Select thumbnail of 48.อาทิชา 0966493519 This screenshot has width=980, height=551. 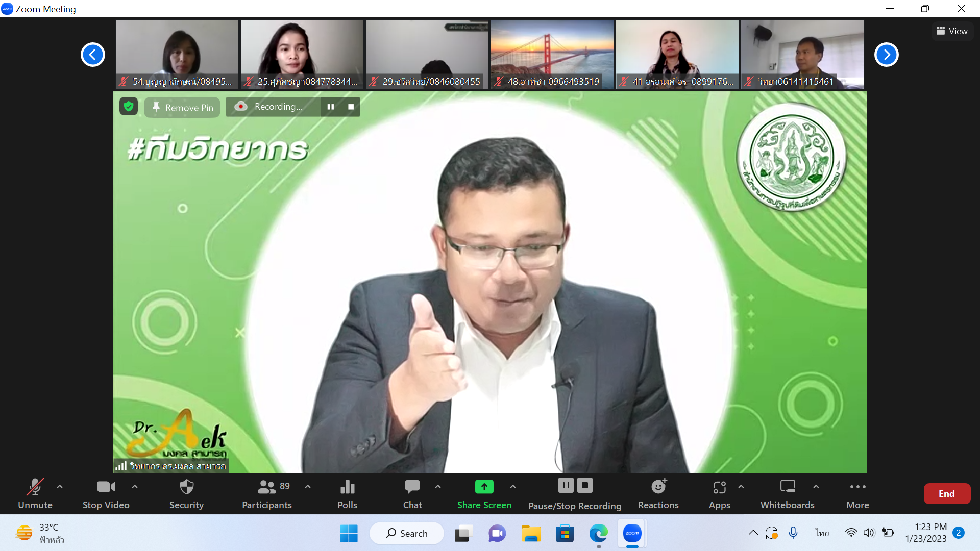[x=552, y=54]
